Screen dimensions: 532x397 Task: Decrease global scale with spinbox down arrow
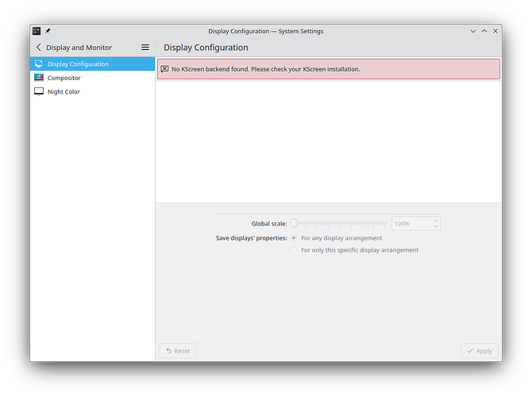click(x=436, y=227)
